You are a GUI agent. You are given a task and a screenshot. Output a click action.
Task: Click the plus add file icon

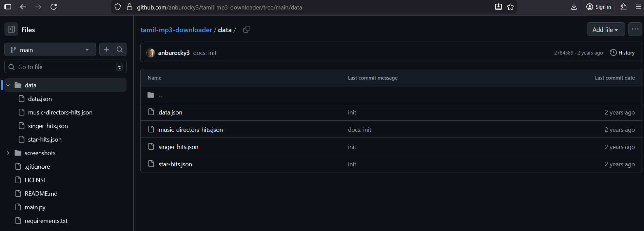coord(106,50)
